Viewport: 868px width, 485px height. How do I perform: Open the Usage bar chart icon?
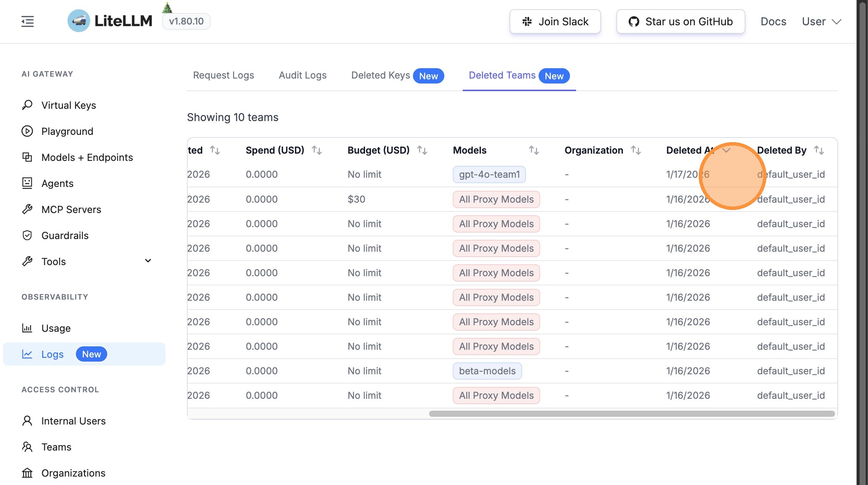tap(27, 328)
